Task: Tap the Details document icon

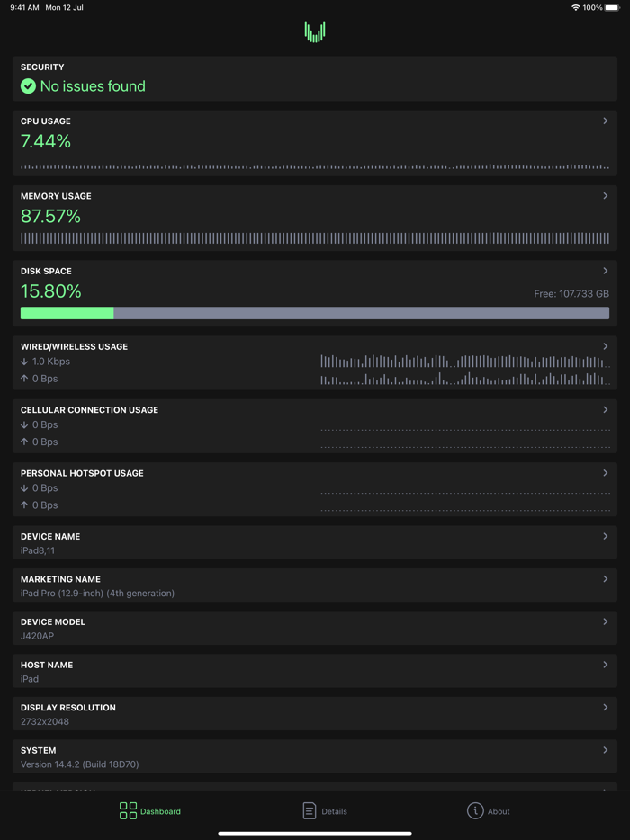Action: tap(310, 811)
